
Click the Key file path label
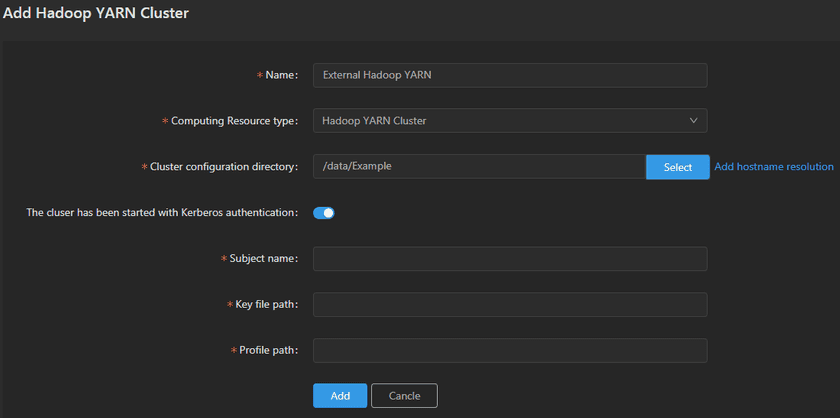click(266, 305)
